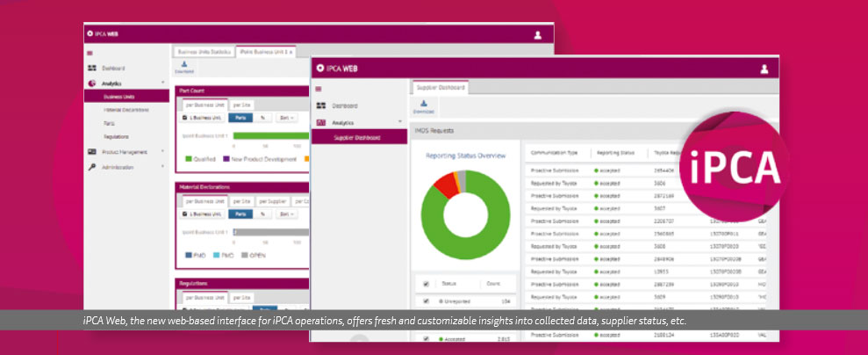Viewport: 868px width, 355px height.
Task: Click iPCA WEB logo in back window header
Action: coord(102,33)
